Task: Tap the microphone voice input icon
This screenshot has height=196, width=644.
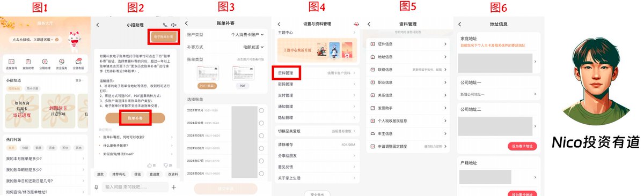Action: click(x=97, y=187)
